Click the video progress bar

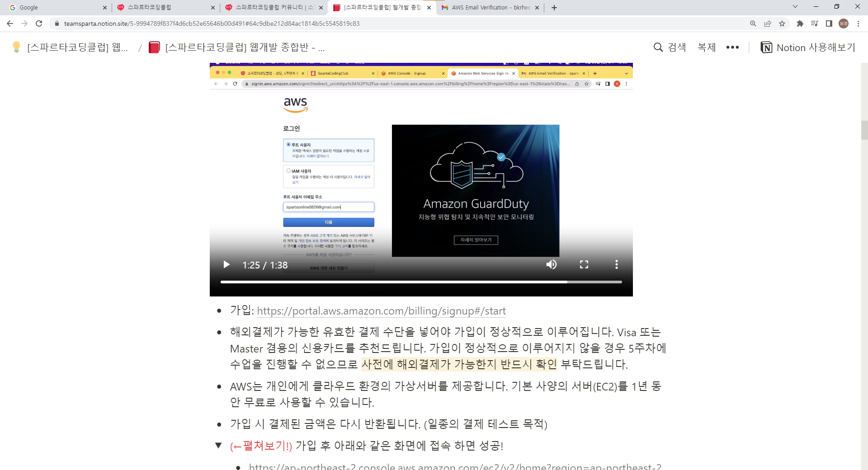pyautogui.click(x=421, y=282)
